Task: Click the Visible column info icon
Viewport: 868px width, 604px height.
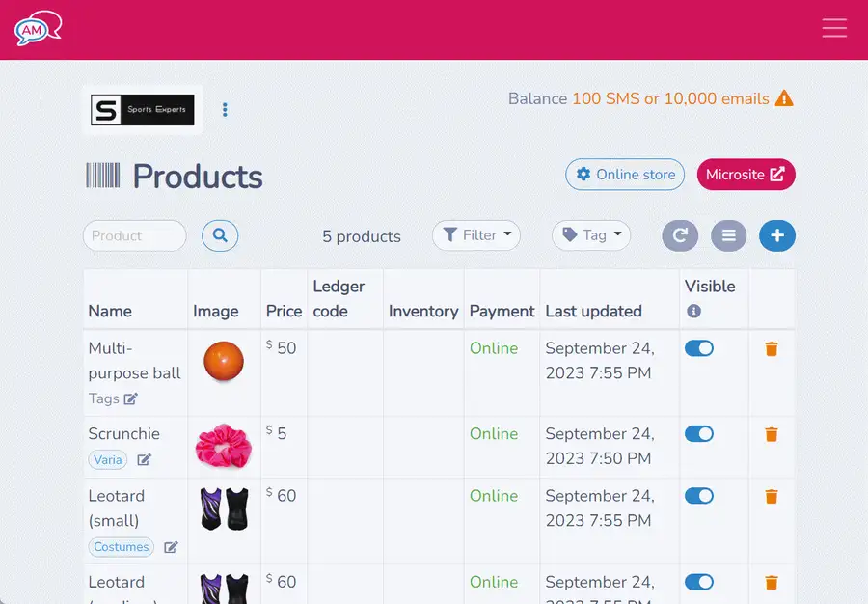Action: pos(693,311)
